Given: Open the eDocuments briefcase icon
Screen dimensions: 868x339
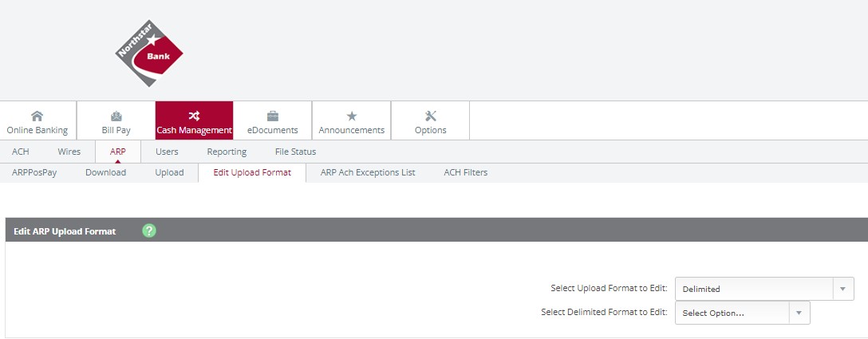Looking at the screenshot, I should tap(272, 116).
